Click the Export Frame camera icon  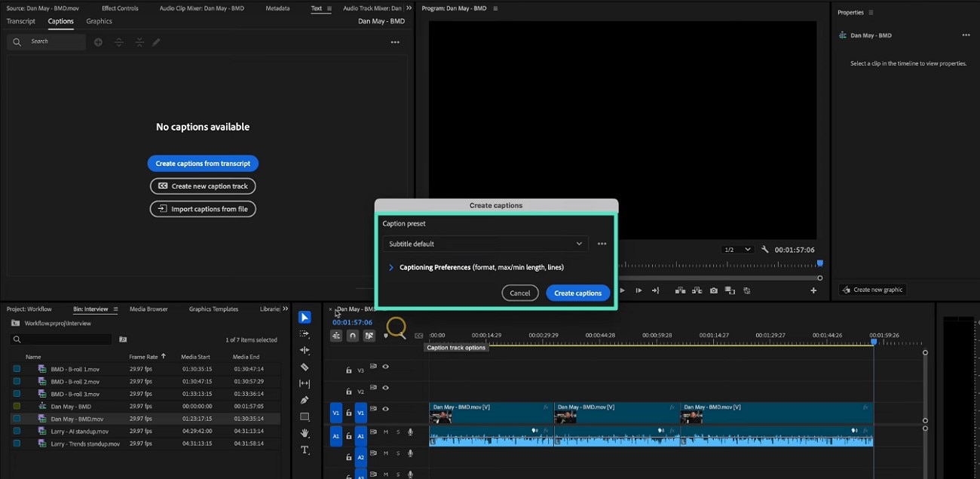pyautogui.click(x=713, y=290)
